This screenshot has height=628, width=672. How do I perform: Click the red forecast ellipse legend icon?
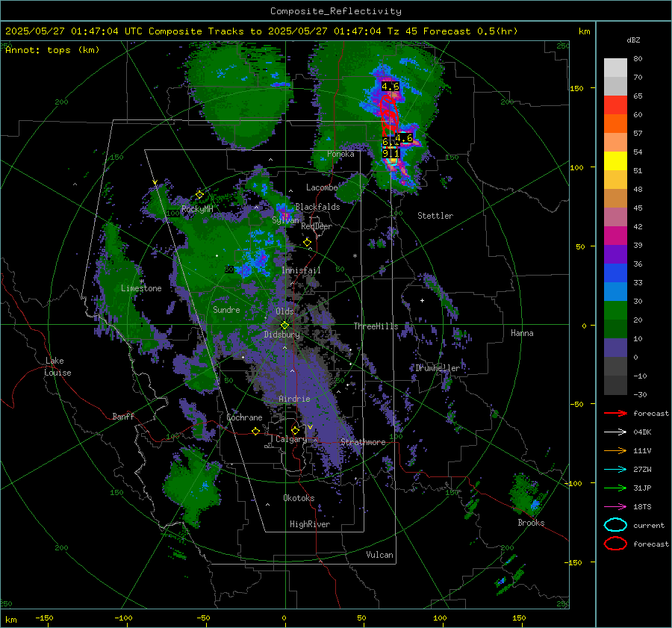(x=615, y=544)
